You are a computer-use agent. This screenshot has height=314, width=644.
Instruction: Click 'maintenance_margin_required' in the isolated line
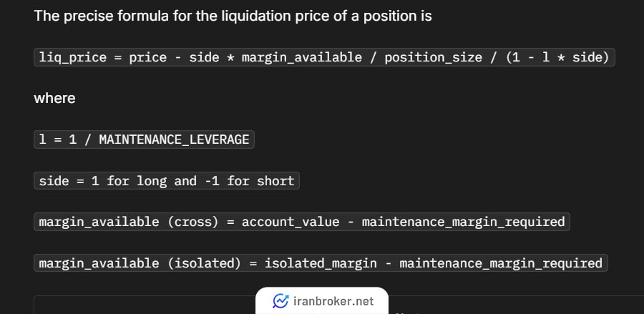[501, 263]
